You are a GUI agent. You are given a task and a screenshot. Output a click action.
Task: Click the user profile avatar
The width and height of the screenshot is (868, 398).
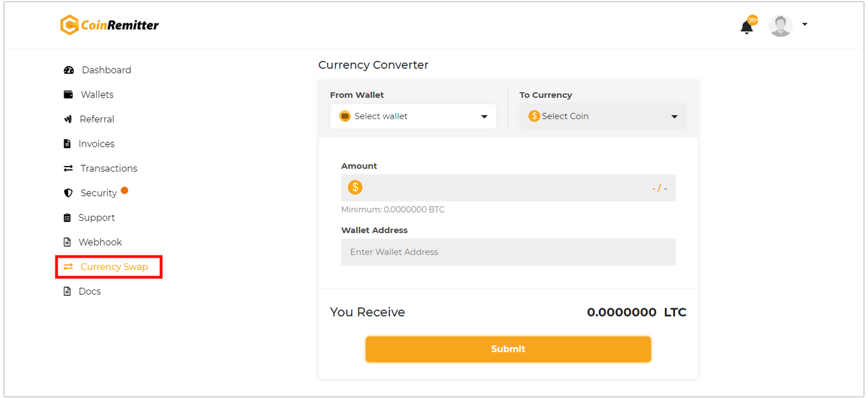(780, 25)
